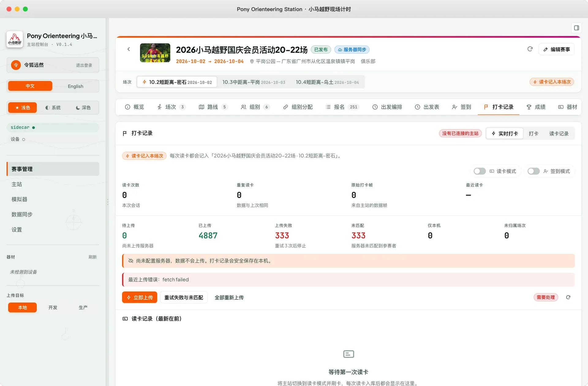
Task: Open 数据同步 in the sidebar
Action: (53, 214)
